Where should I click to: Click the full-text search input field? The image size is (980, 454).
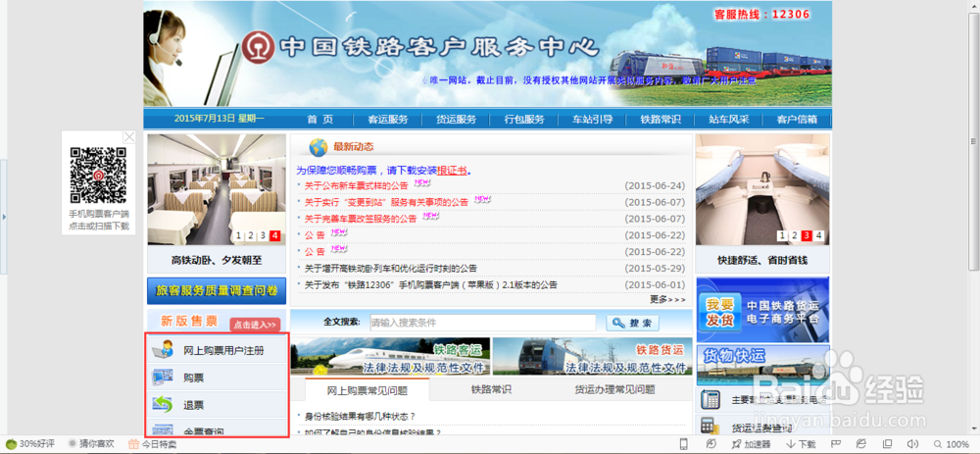(482, 323)
